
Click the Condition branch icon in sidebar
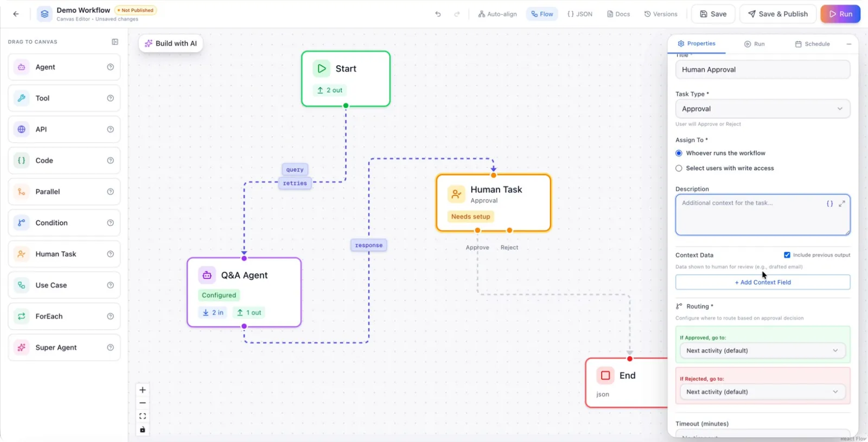[22, 223]
